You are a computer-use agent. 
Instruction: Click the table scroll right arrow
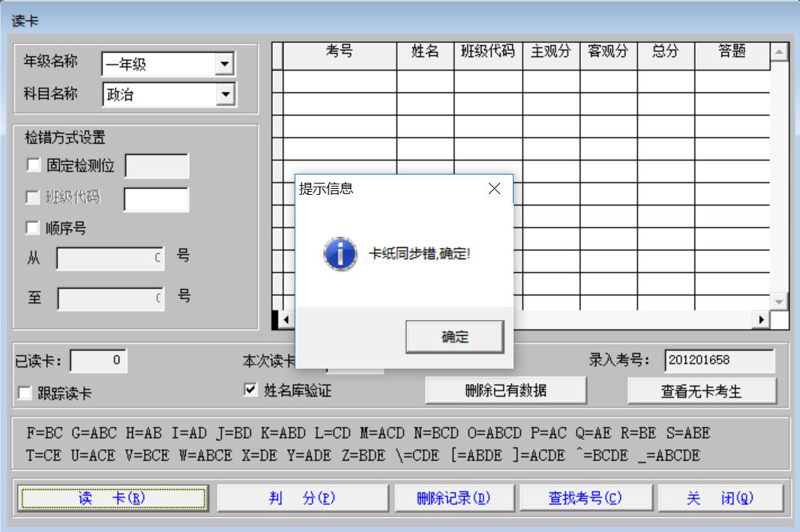coord(761,320)
